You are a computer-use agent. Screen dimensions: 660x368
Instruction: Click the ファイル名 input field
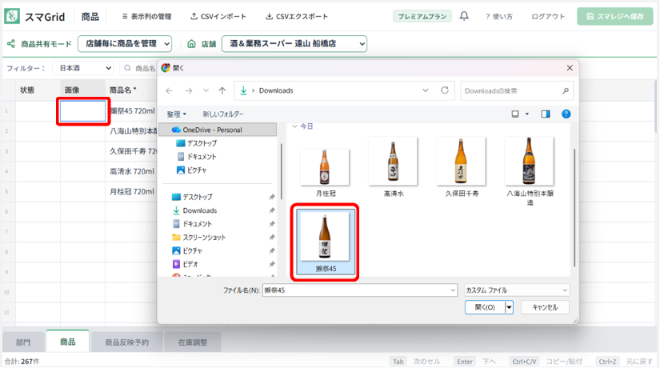359,290
